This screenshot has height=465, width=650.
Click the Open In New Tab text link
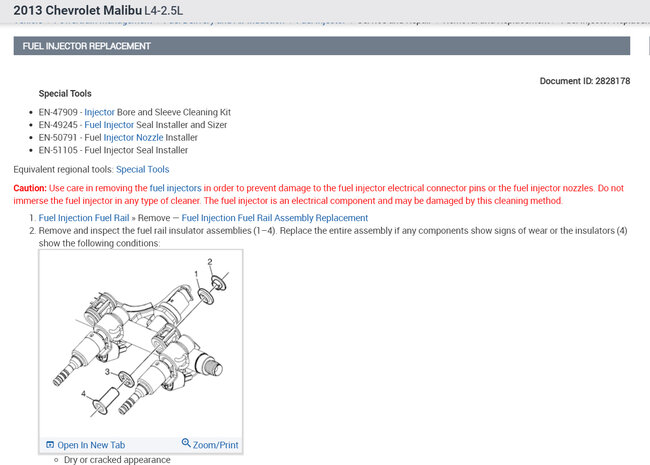[x=91, y=445]
